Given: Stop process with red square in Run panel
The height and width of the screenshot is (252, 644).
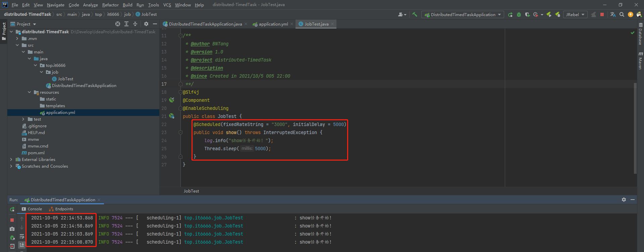Looking at the screenshot, I should click(x=12, y=220).
